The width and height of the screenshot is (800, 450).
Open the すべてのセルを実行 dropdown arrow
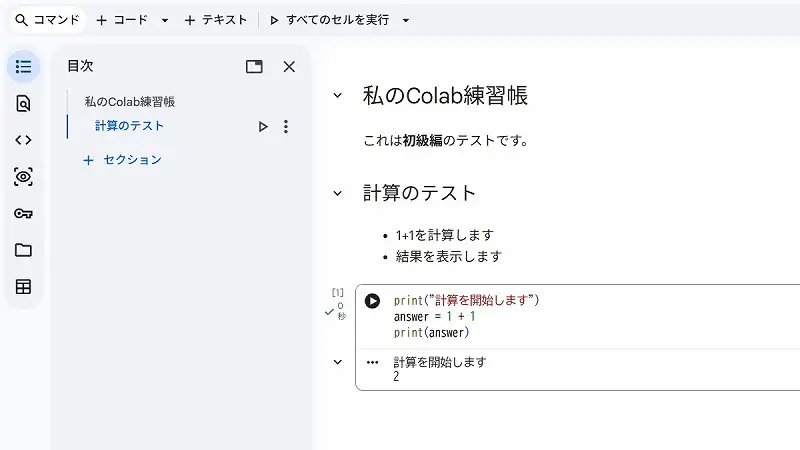(x=405, y=20)
